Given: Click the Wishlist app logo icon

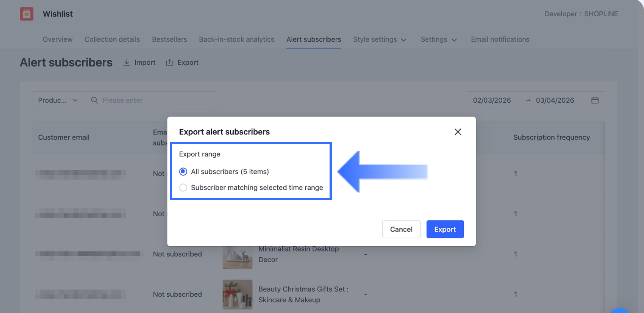Looking at the screenshot, I should pyautogui.click(x=27, y=14).
